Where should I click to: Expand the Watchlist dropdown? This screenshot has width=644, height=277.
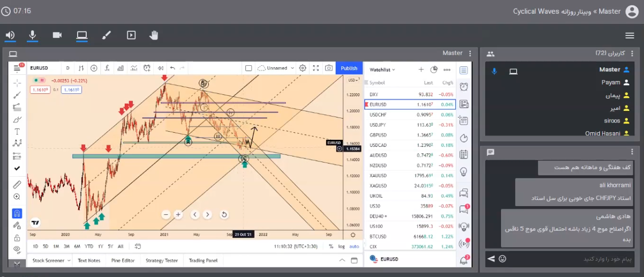point(382,70)
